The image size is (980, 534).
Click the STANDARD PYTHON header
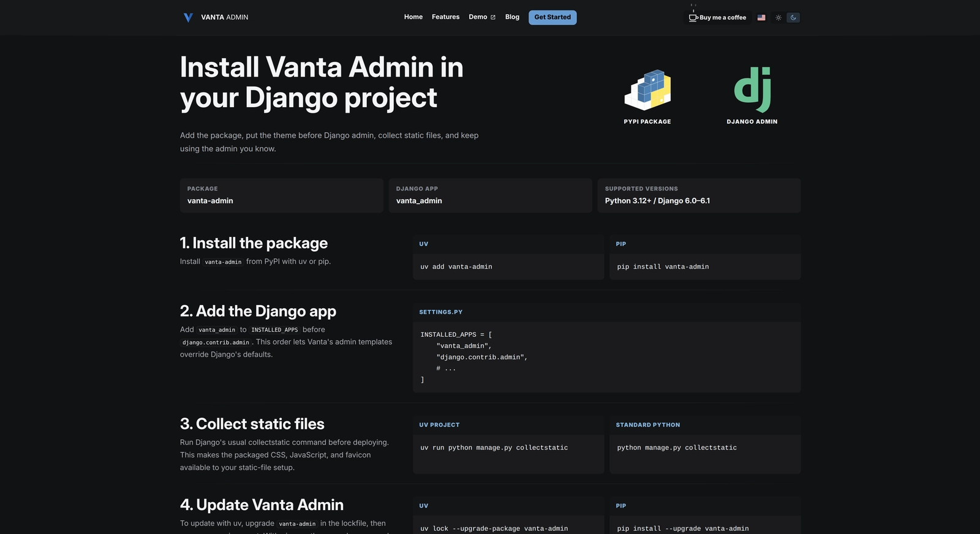[x=648, y=425]
